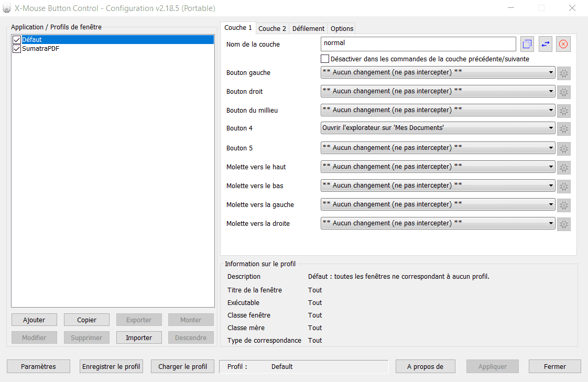The image size is (588, 382).
Task: Click the gear icon next to Bouton droit
Action: pos(564,92)
